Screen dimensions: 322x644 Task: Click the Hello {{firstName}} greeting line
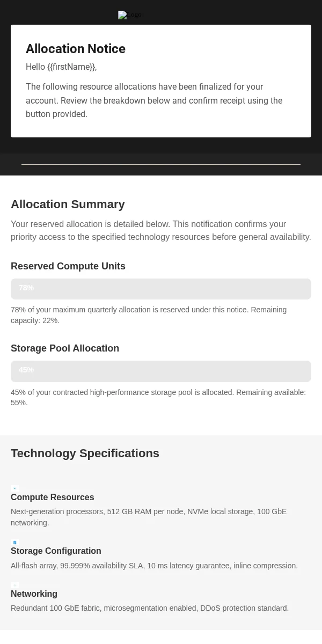[x=61, y=67]
